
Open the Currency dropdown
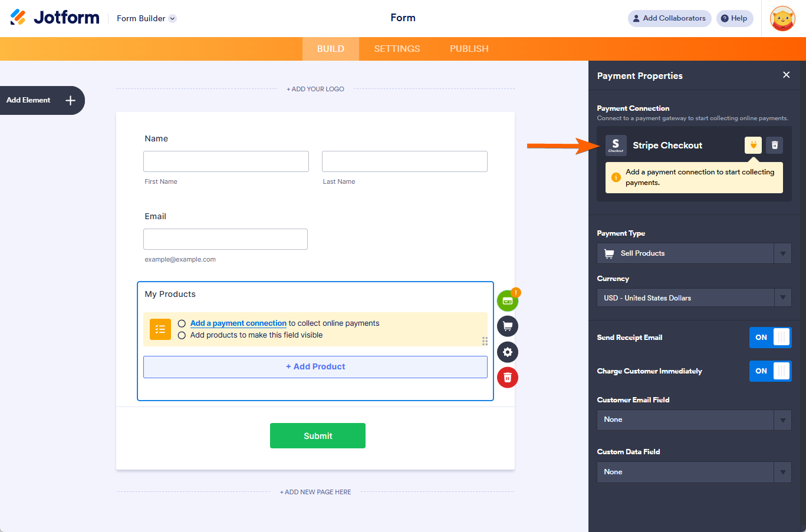point(782,298)
